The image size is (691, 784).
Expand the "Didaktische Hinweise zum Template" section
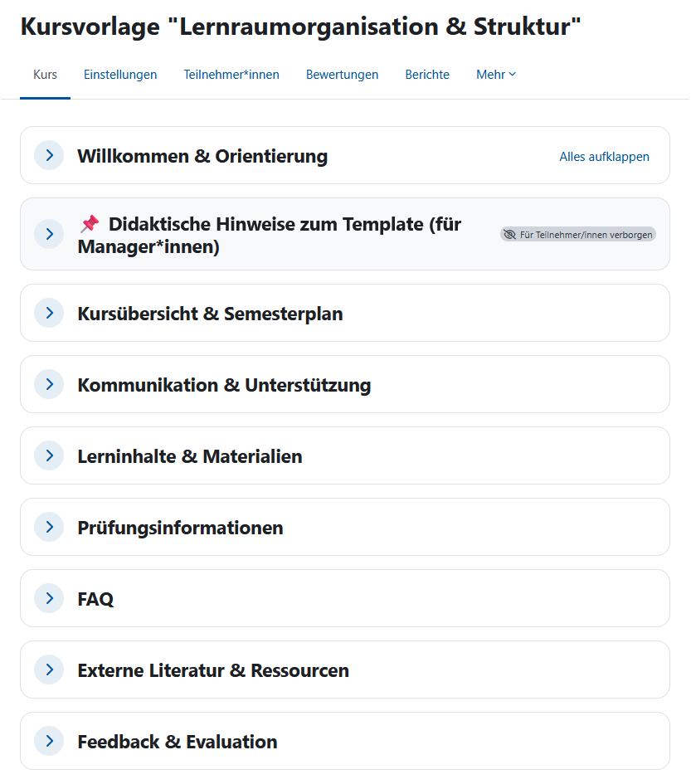pyautogui.click(x=48, y=233)
